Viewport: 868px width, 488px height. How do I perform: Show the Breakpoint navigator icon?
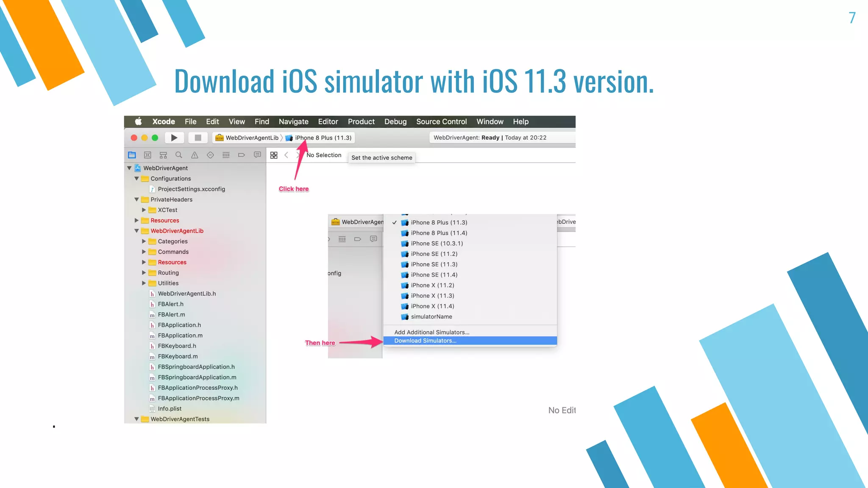tap(242, 155)
